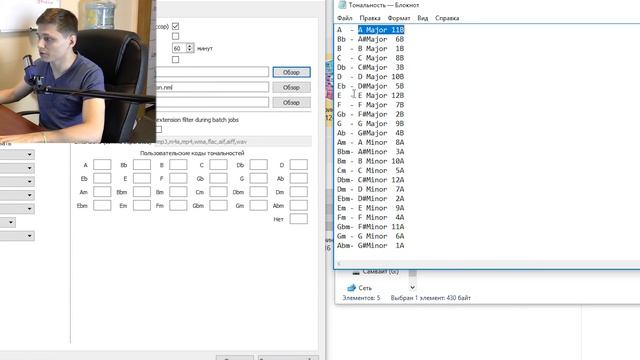Click the F#Minor 11A line in Notepad
This screenshot has width=640, height=360.
pos(371,227)
